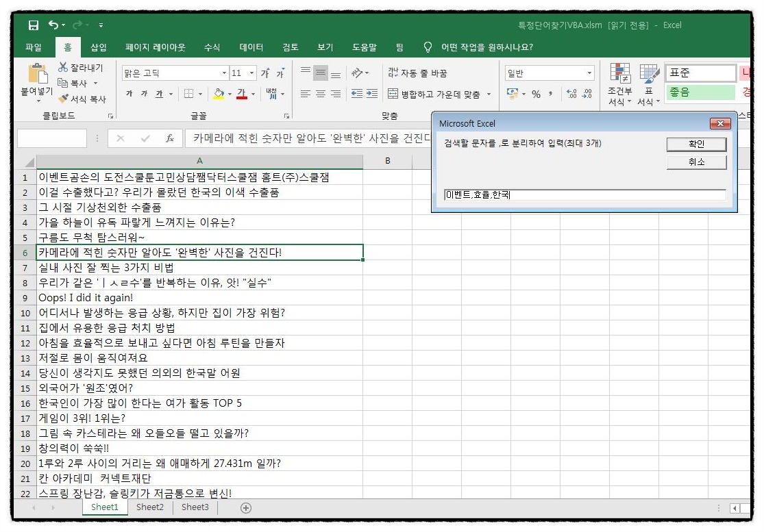Click the yellow fill color swatch

[x=219, y=94]
